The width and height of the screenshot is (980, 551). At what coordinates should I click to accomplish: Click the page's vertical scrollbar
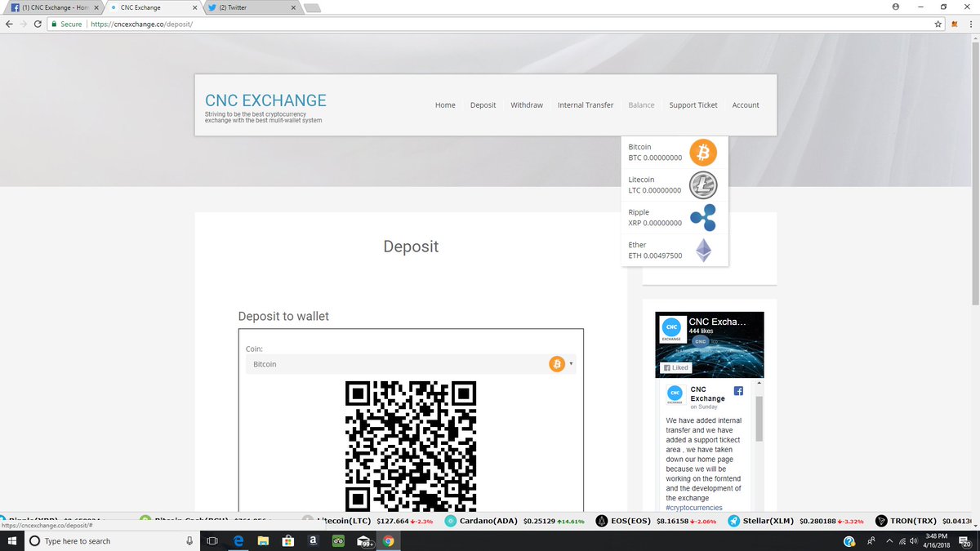point(975,176)
